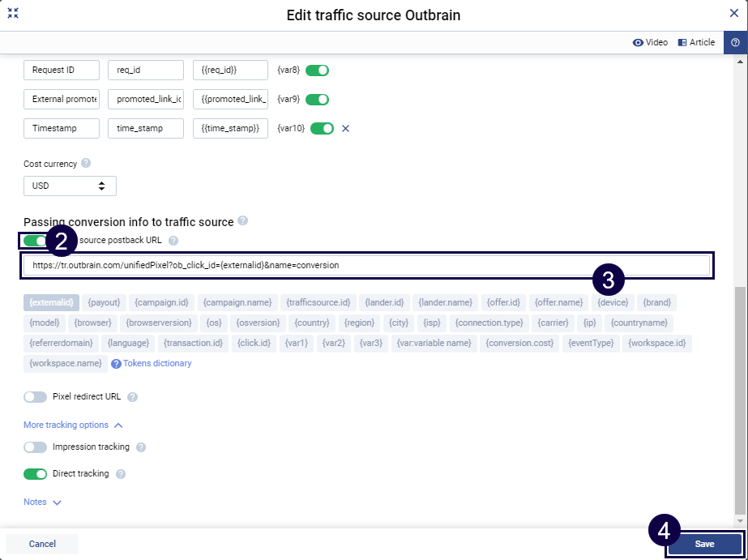Open the Video tutorial link
This screenshot has width=748, height=560.
[651, 43]
